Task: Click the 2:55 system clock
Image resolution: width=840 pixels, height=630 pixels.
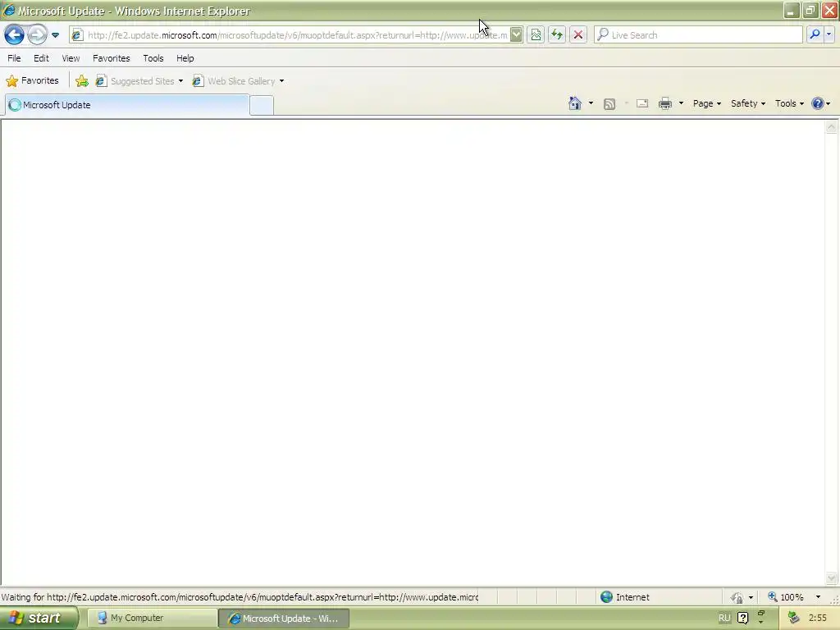Action: click(818, 618)
